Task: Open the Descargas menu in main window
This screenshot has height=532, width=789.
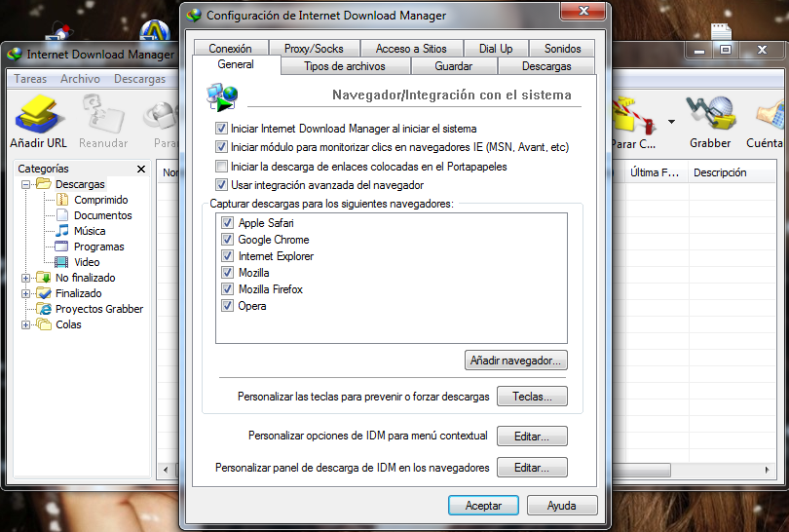Action: 139,79
